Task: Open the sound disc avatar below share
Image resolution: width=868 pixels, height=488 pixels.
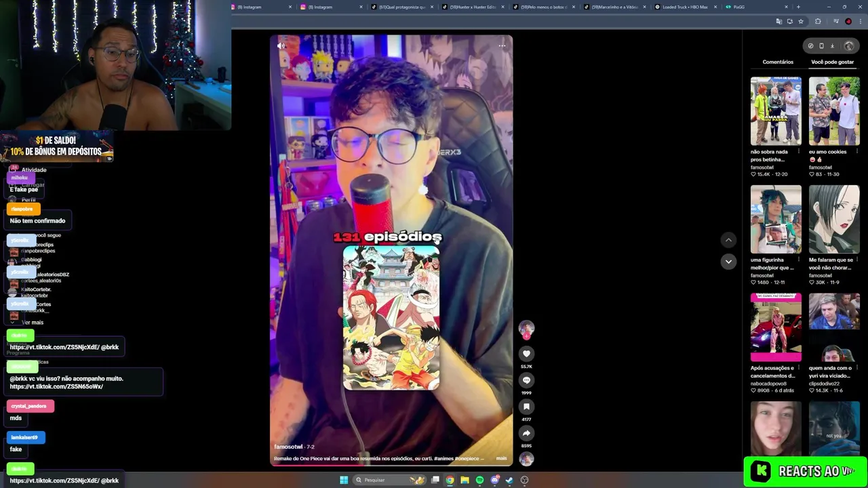Action: tap(526, 460)
